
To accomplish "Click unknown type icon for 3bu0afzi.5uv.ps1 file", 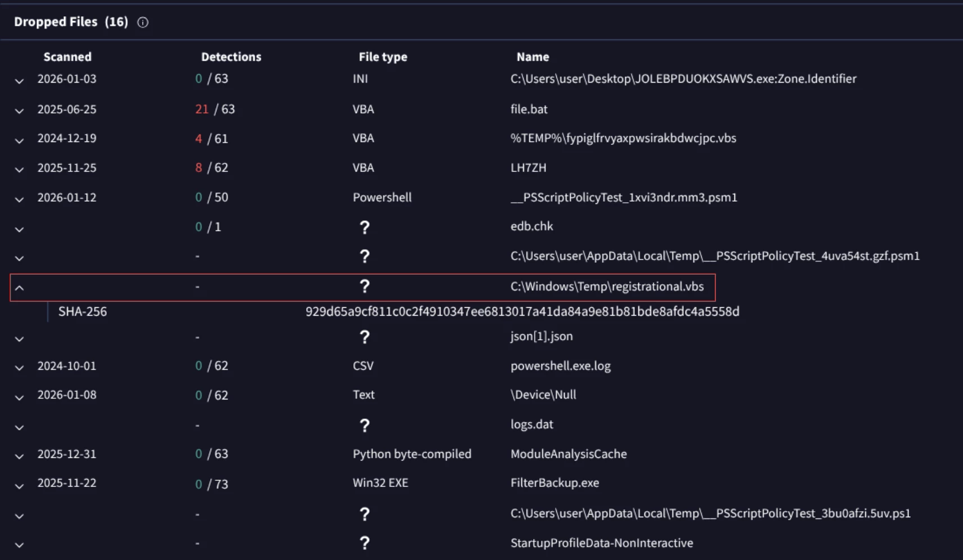I will click(365, 514).
